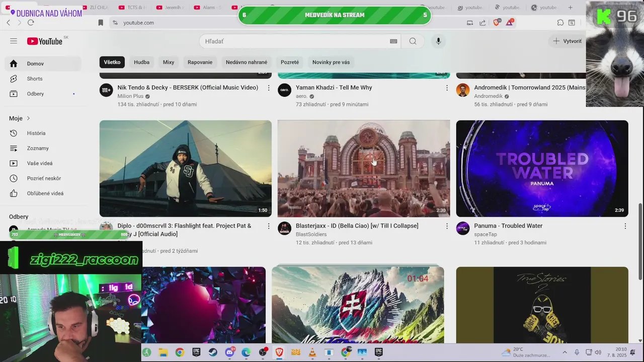Go to Domov in the sidebar
The width and height of the screenshot is (644, 362).
point(43,63)
